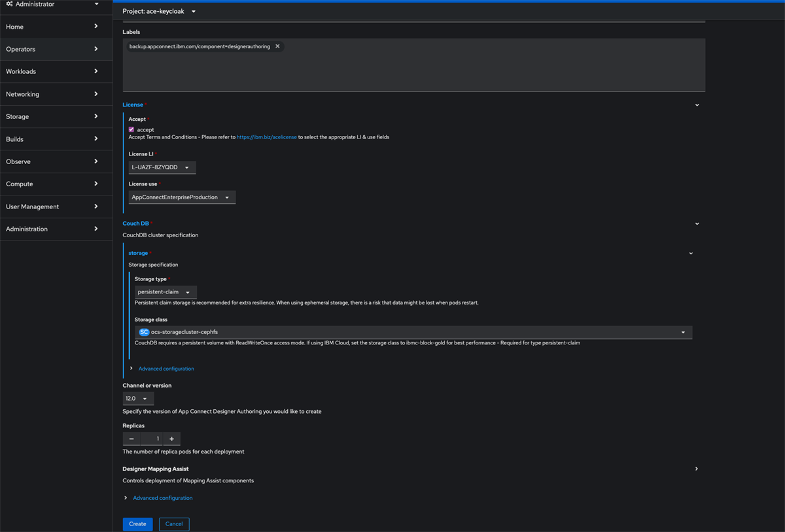Collapse the Couch DB section

click(x=697, y=223)
